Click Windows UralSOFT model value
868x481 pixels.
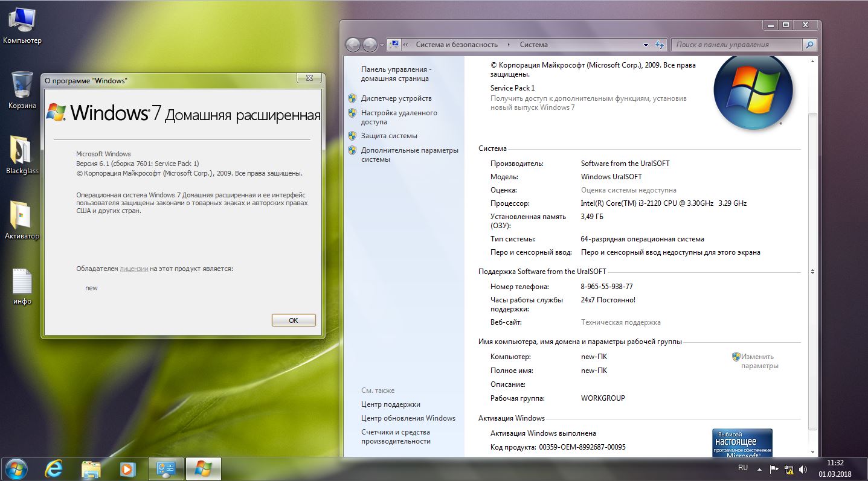tap(611, 177)
